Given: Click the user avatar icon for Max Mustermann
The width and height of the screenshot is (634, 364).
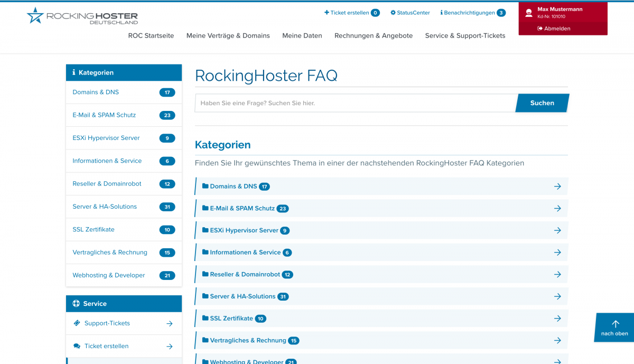Looking at the screenshot, I should [x=528, y=13].
